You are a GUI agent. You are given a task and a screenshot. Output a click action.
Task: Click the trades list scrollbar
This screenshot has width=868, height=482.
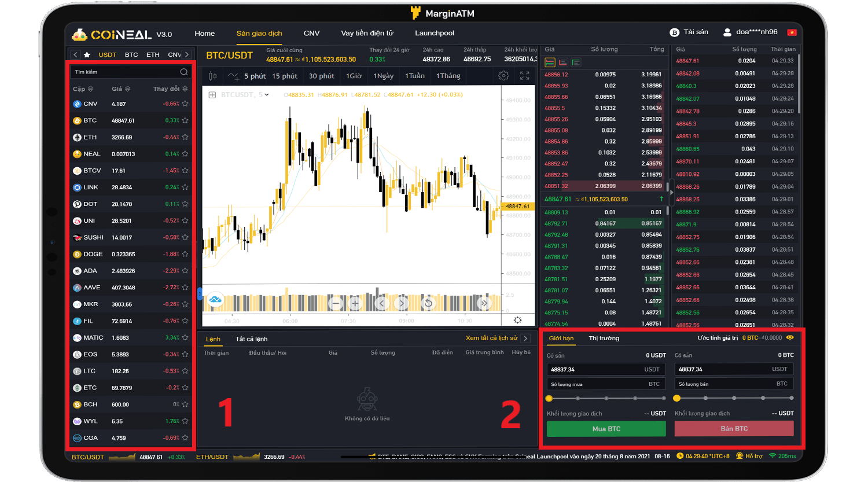point(799,84)
